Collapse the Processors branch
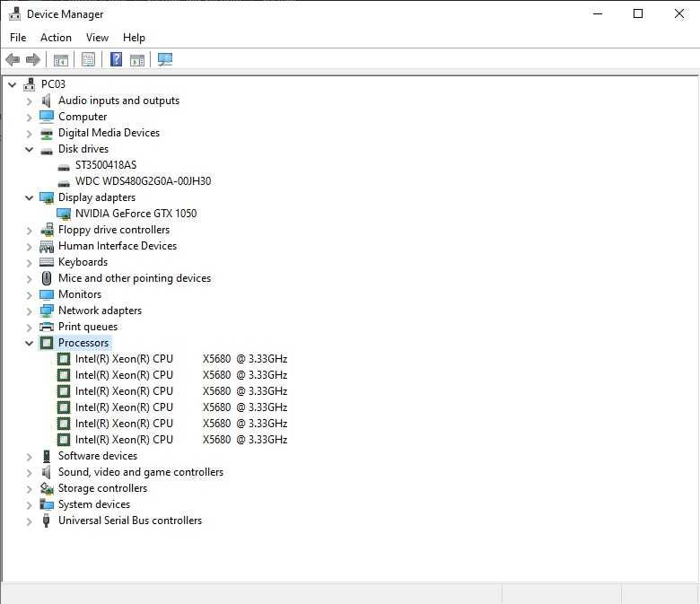 coord(29,344)
